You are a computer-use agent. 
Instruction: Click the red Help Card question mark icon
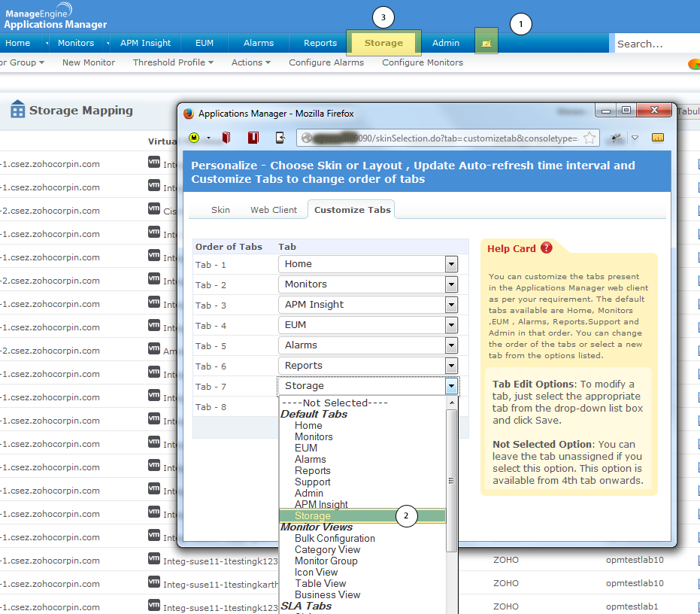click(x=546, y=248)
